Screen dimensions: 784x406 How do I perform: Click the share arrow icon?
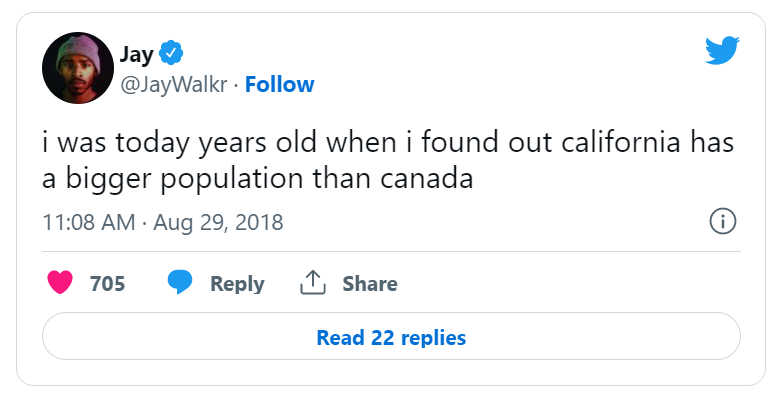(x=314, y=283)
